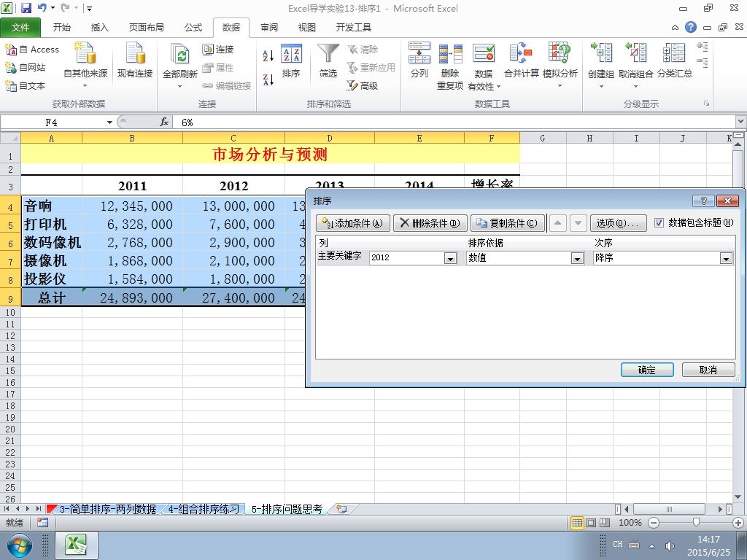Switch to Developer (开发工具) tab
747x560 pixels.
354,28
